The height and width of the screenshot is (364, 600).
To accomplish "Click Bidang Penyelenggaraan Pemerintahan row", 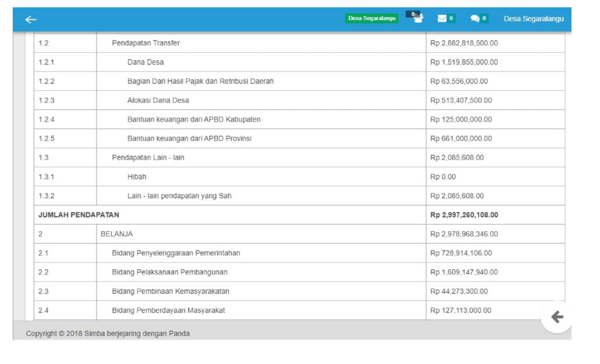I will (x=176, y=253).
